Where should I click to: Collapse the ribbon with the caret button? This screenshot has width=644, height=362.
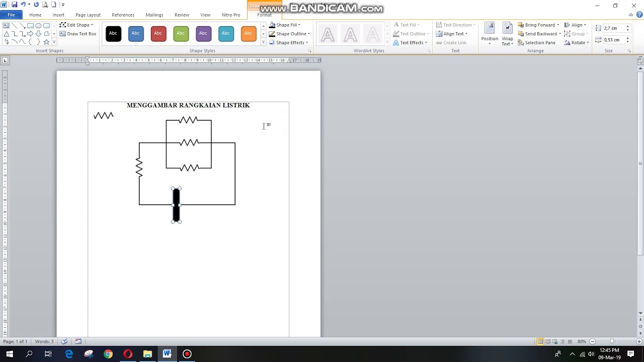click(631, 15)
